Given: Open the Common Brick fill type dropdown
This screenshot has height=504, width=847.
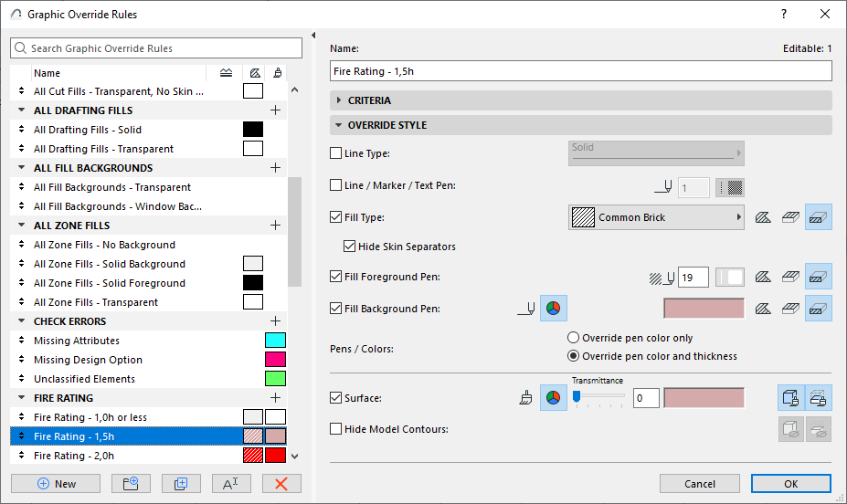Looking at the screenshot, I should [x=656, y=217].
